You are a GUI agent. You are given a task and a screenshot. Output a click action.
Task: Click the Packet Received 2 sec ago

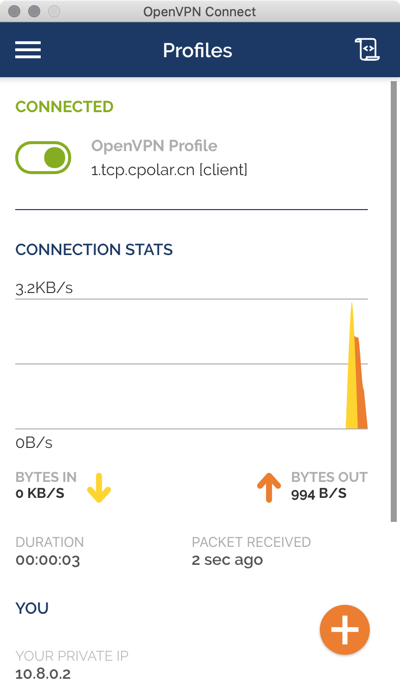227,560
